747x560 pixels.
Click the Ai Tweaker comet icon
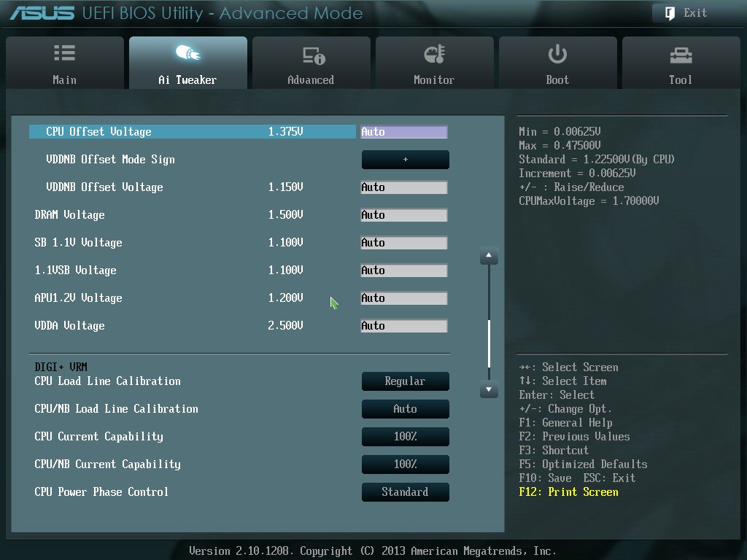pos(187,52)
